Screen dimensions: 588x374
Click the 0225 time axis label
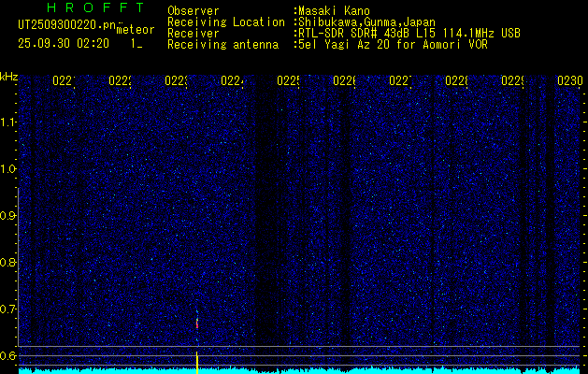pyautogui.click(x=288, y=80)
